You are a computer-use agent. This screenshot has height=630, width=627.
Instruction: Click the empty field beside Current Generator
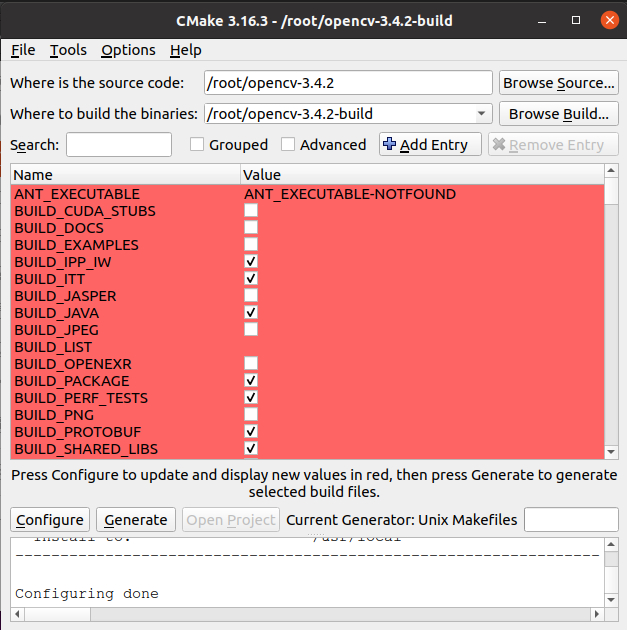(571, 520)
